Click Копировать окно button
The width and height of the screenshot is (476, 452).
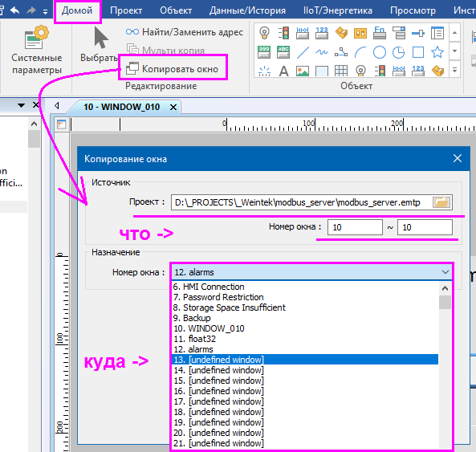click(173, 68)
